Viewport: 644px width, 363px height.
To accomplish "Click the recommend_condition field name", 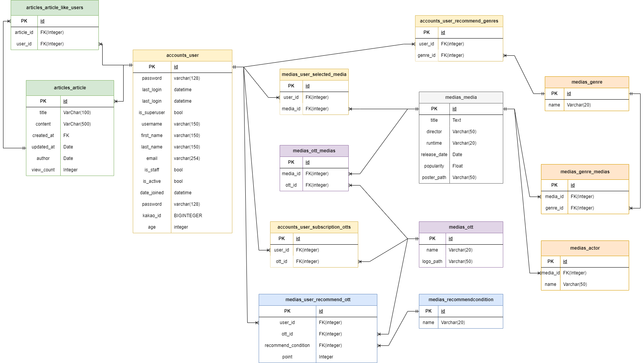I will point(287,345).
